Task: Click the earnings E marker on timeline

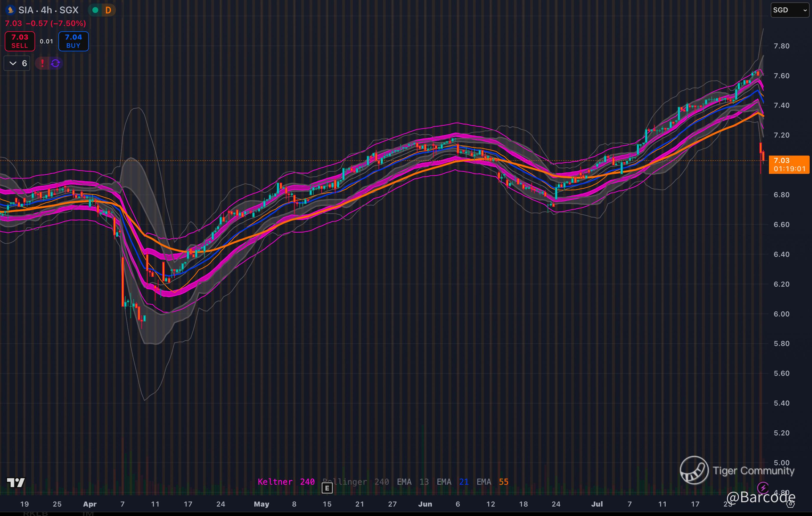Action: pyautogui.click(x=327, y=488)
